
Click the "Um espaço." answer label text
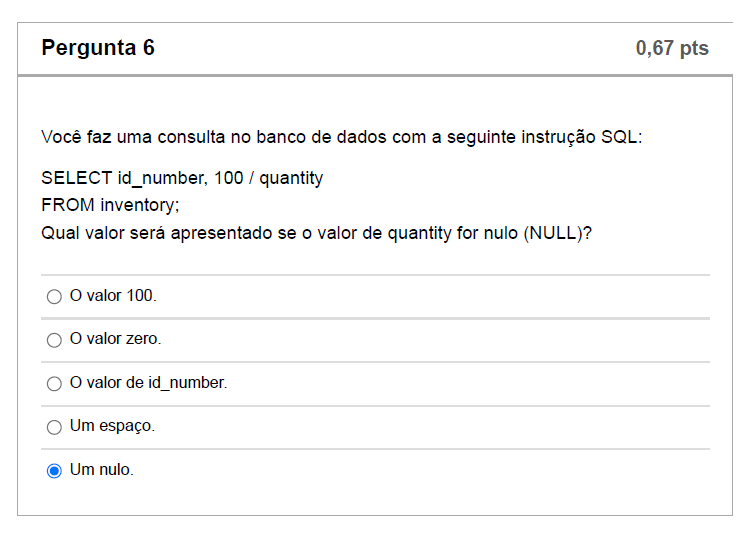tap(112, 426)
